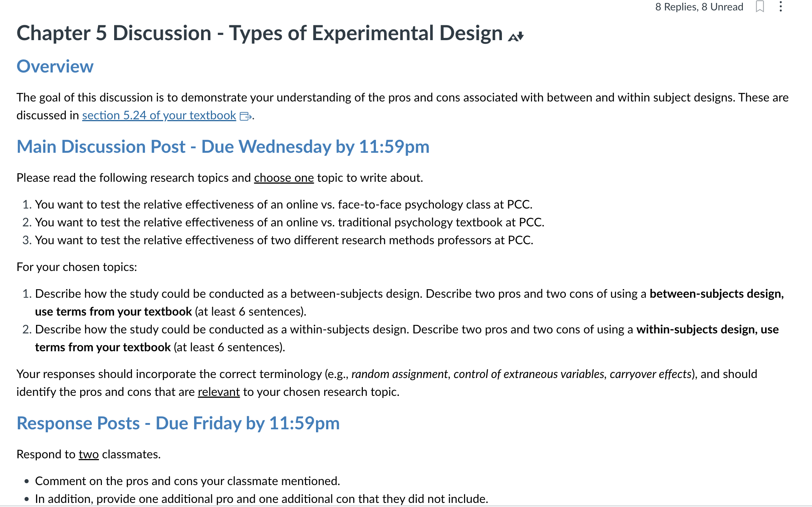
Task: Click the Response Posts due Friday heading
Action: click(x=178, y=423)
